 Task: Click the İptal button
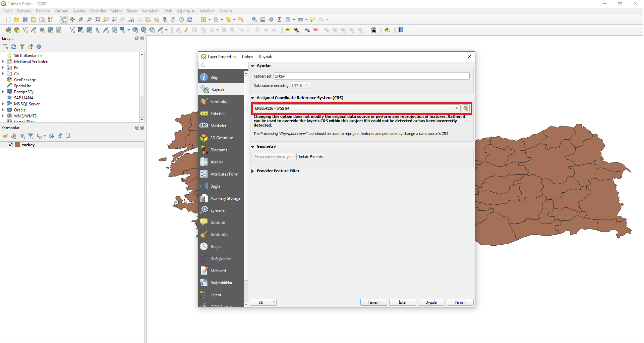[402, 302]
